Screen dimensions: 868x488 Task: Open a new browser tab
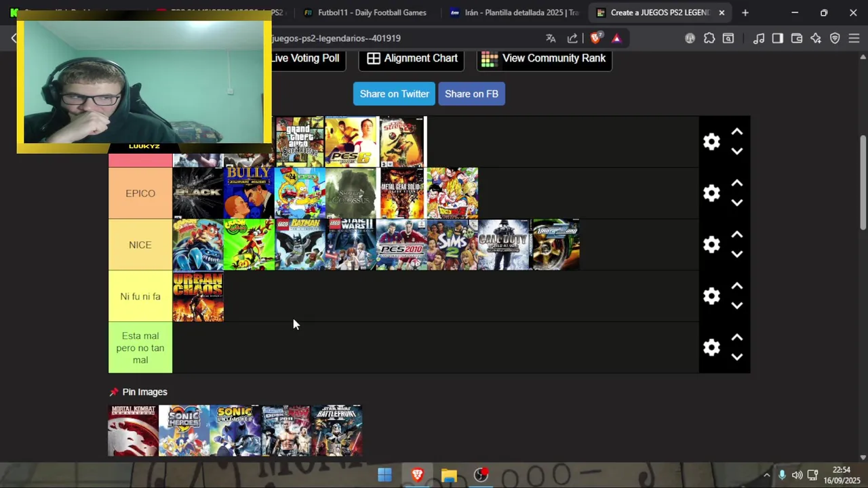(745, 12)
